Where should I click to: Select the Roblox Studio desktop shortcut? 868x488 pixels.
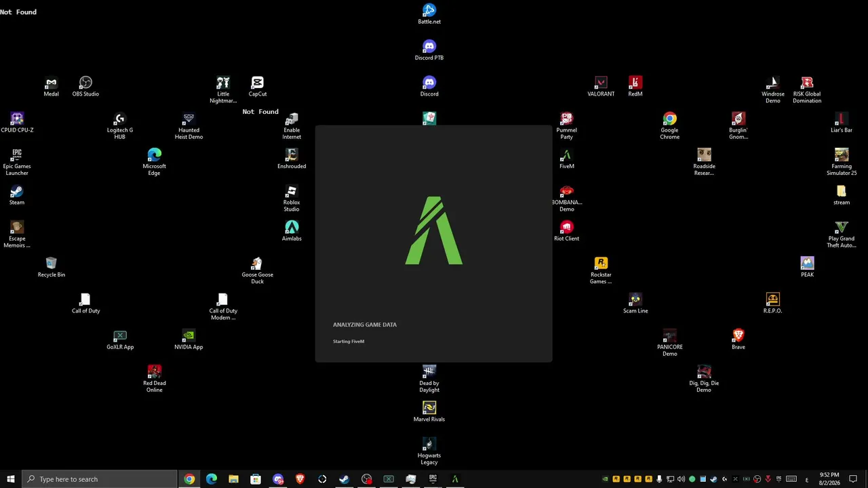(x=292, y=199)
